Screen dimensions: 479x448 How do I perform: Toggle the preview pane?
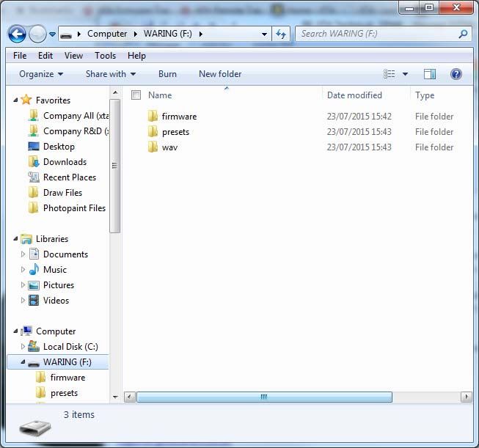[x=430, y=74]
